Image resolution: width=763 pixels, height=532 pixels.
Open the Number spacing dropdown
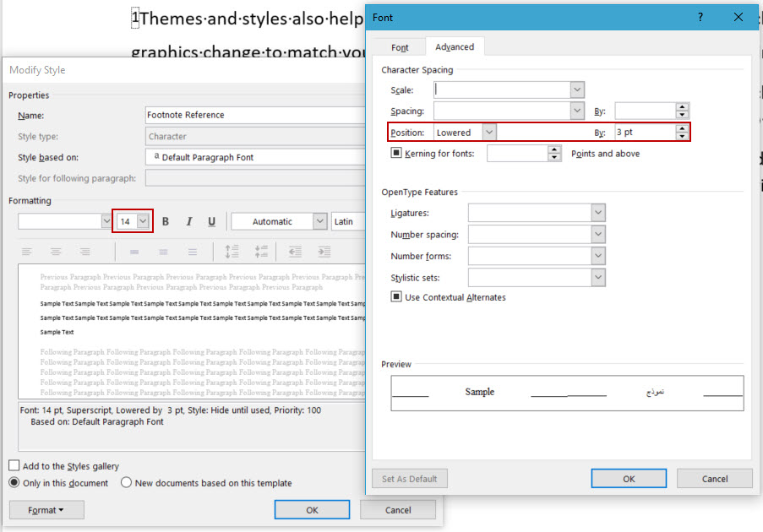pyautogui.click(x=598, y=235)
